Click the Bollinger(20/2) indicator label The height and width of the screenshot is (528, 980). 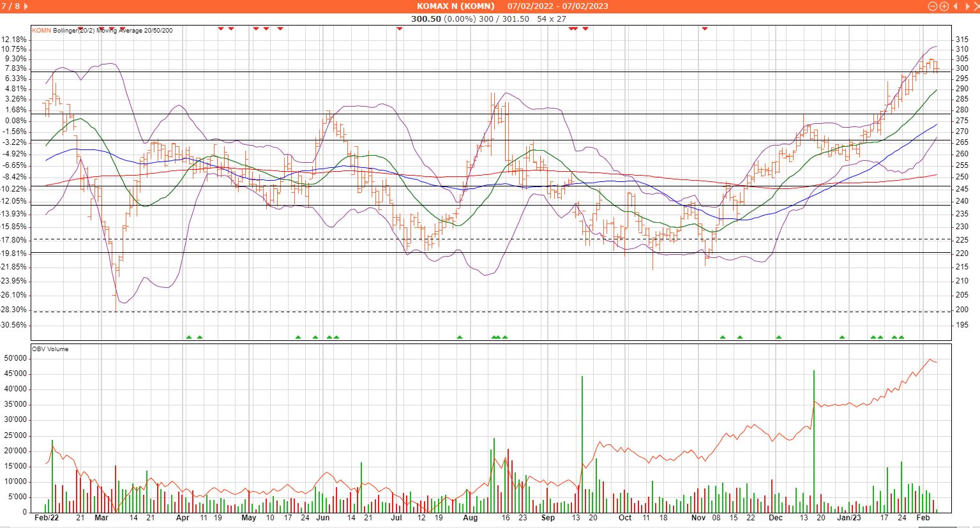click(73, 30)
